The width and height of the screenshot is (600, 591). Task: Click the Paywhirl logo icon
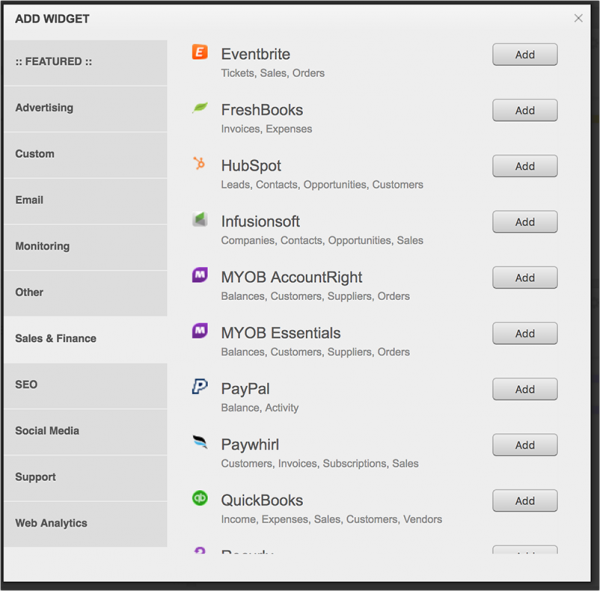(x=200, y=442)
